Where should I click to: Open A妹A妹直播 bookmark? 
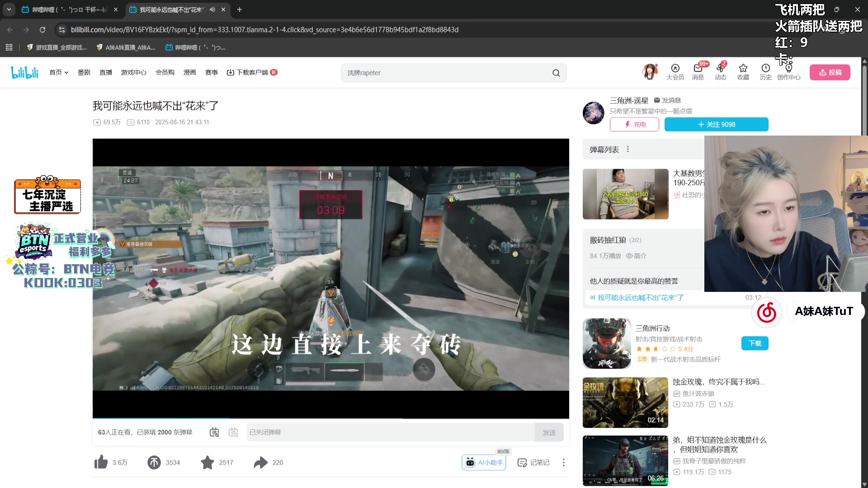click(x=126, y=47)
